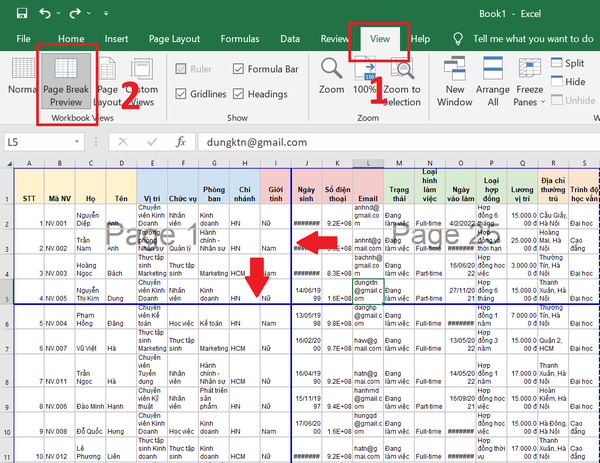
Task: Go to the Formulas tab
Action: coord(240,39)
